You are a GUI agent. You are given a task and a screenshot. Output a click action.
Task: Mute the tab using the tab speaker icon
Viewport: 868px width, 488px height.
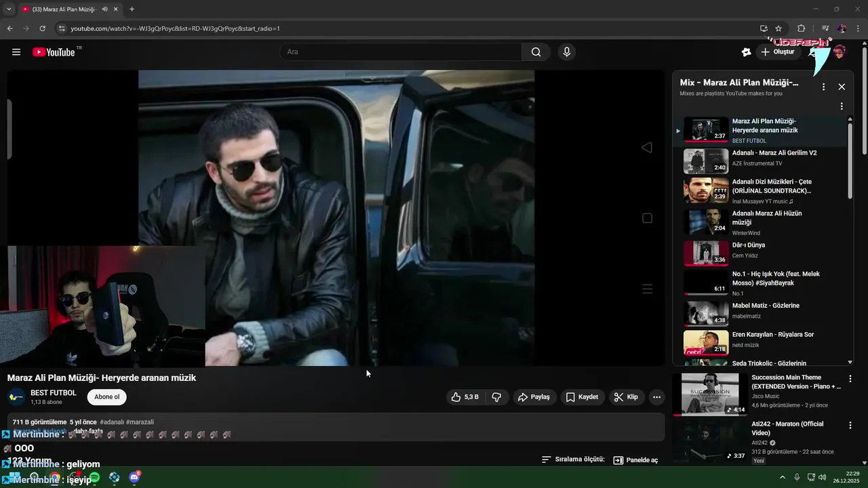pyautogui.click(x=104, y=9)
